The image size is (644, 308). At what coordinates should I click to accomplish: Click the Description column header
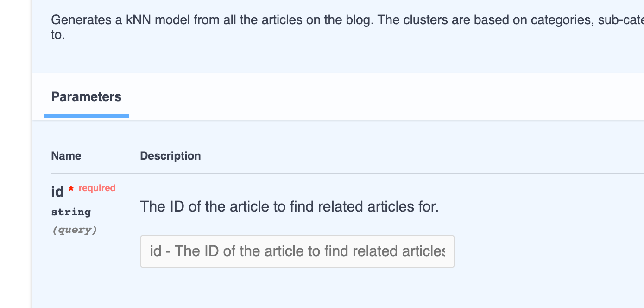[170, 156]
